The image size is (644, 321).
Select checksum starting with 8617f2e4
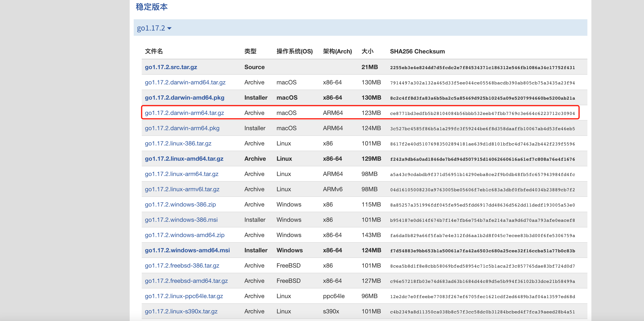coord(482,144)
